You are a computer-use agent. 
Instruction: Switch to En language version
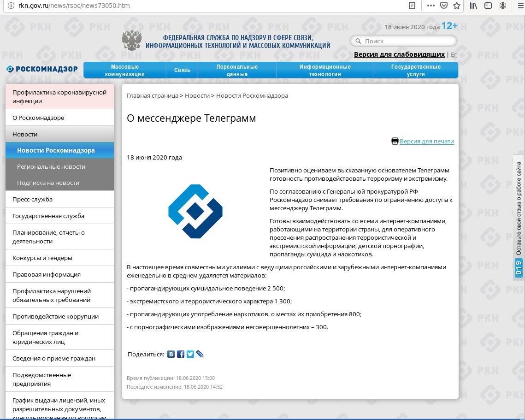tap(454, 55)
